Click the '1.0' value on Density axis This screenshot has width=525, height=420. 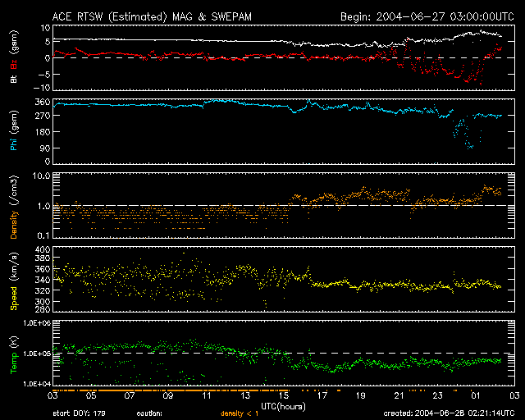click(43, 206)
